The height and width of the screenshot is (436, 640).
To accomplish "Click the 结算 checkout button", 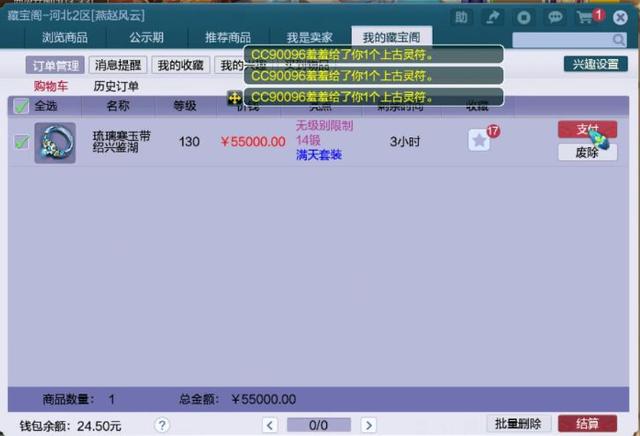I will [x=587, y=424].
